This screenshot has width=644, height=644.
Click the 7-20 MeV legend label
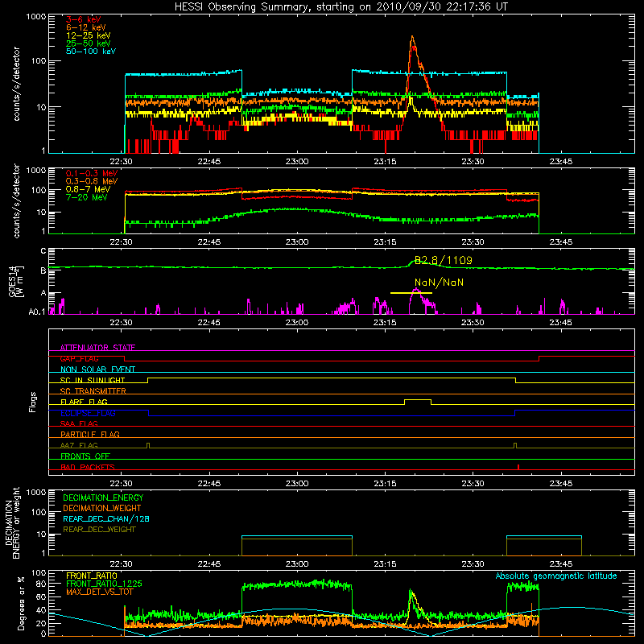coord(87,197)
